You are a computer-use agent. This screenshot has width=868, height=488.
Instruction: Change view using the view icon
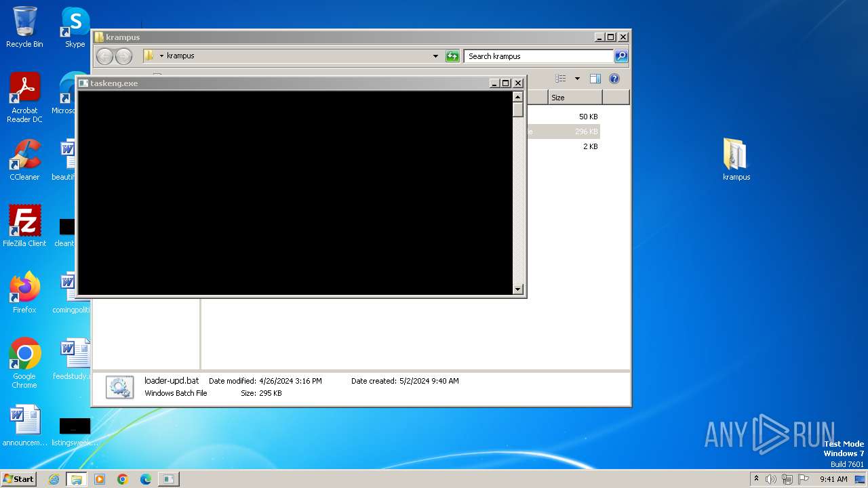click(x=561, y=79)
